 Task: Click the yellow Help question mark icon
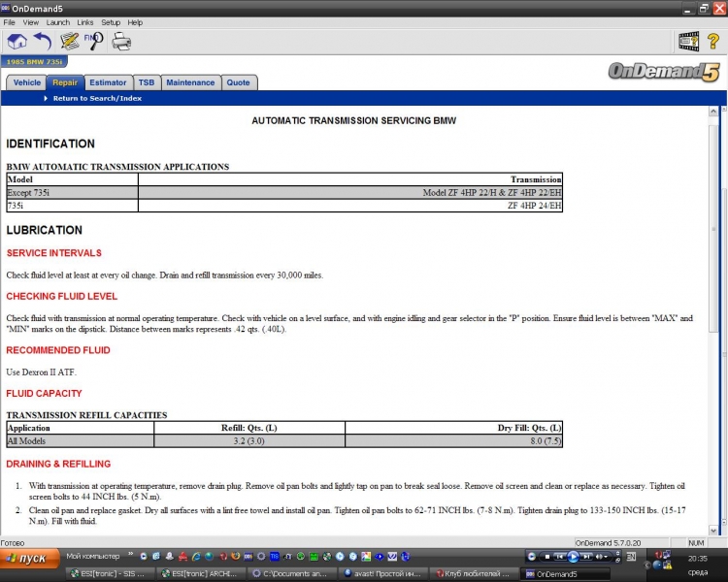tap(712, 41)
